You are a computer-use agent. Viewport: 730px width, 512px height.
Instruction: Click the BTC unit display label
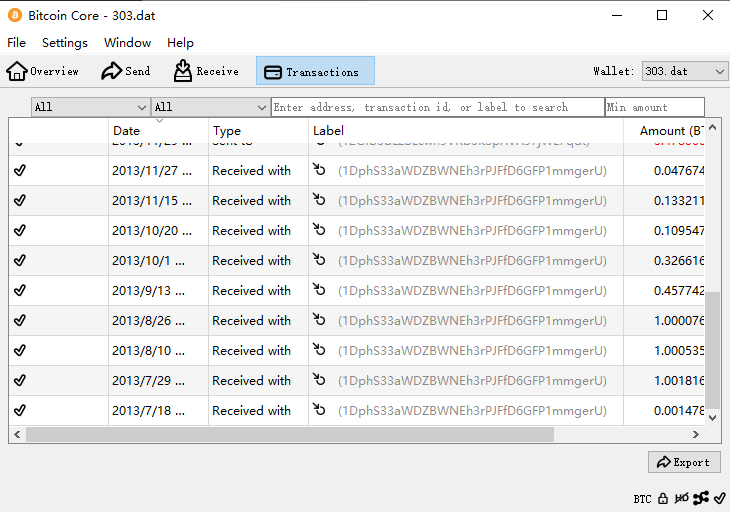642,498
